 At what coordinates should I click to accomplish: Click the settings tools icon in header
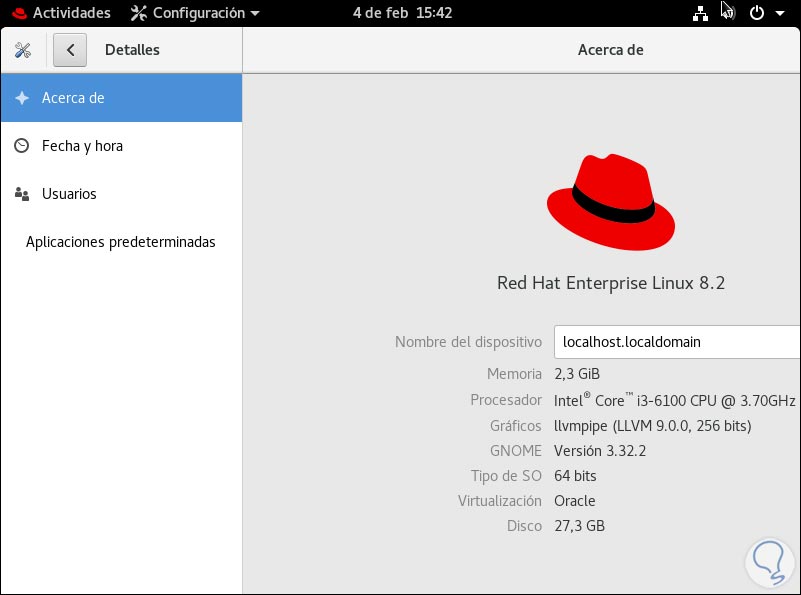point(23,50)
